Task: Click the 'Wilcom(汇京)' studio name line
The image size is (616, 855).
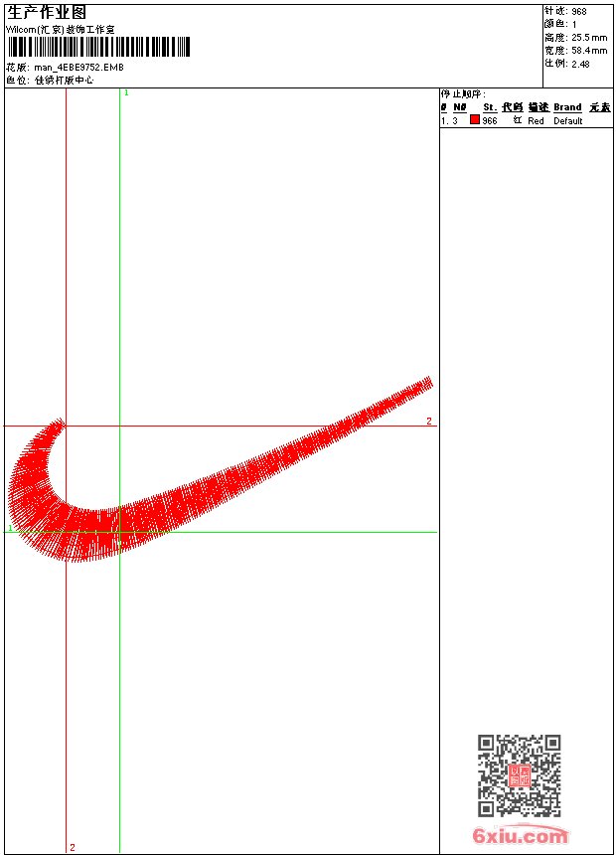Action: tap(61, 30)
